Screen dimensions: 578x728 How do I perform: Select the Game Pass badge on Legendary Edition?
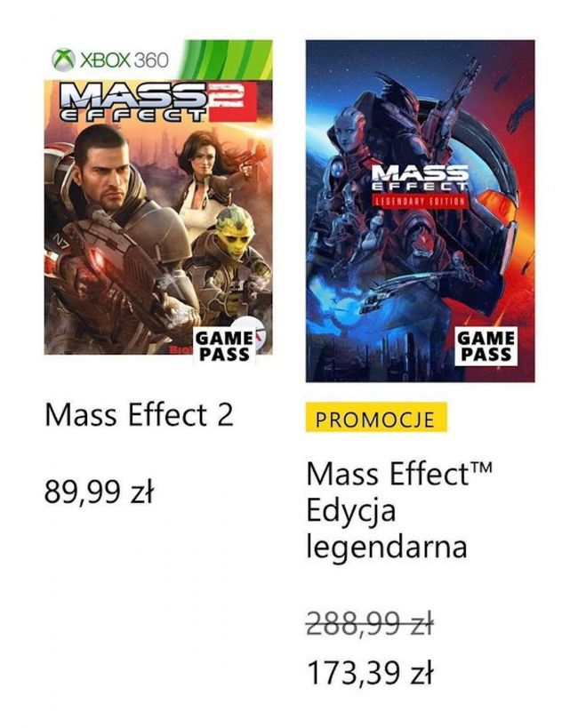pyautogui.click(x=485, y=345)
